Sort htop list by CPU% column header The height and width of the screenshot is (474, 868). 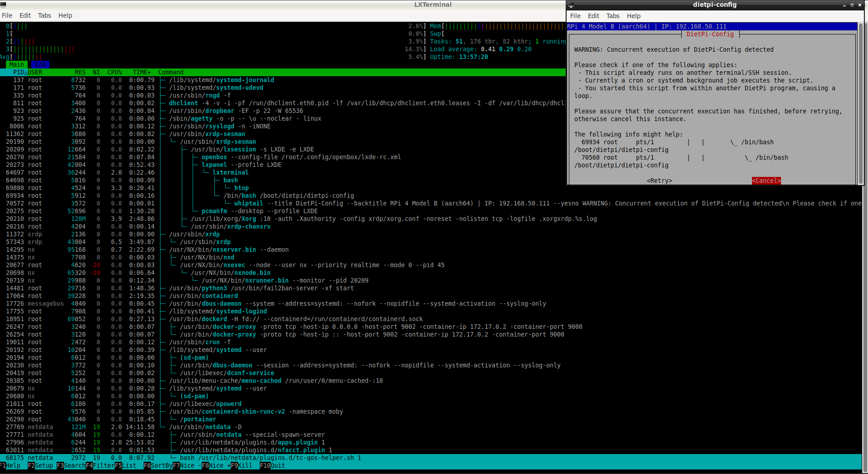pos(115,72)
